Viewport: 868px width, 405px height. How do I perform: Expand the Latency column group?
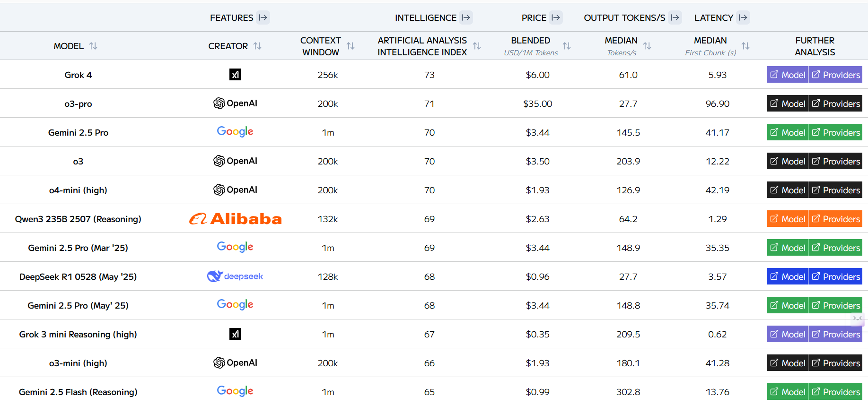(743, 17)
